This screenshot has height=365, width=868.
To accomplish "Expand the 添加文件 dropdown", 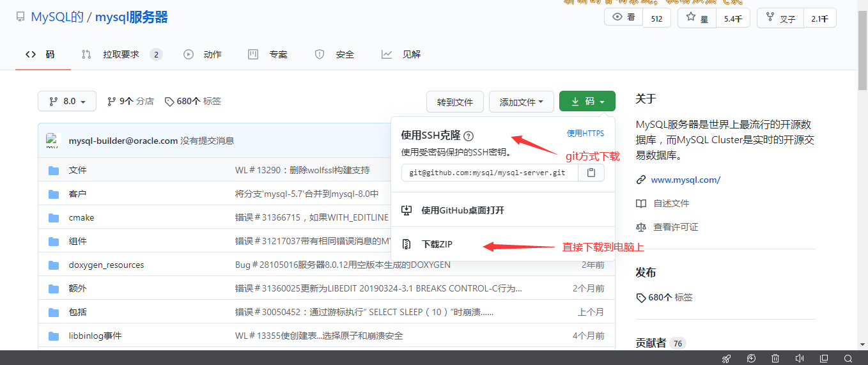I will [521, 102].
